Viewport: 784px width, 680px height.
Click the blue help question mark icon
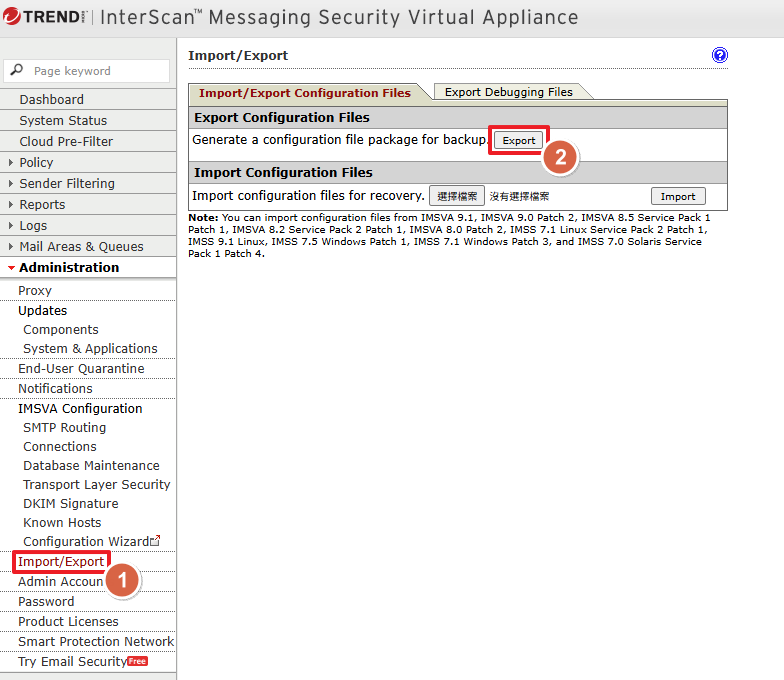tap(720, 56)
